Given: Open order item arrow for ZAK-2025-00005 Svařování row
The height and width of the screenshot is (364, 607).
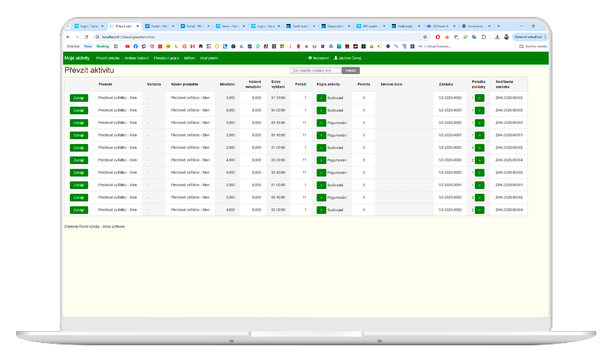Looking at the screenshot, I should point(480,110).
